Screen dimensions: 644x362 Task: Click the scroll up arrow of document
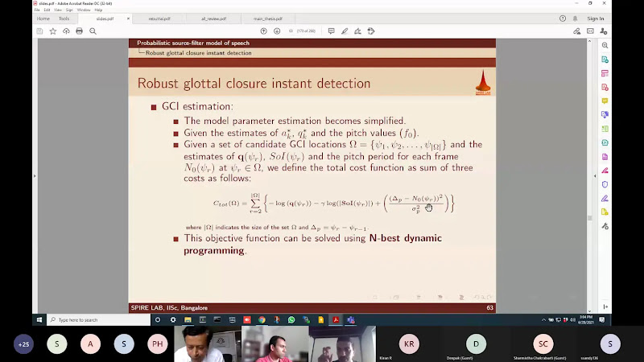pos(589,42)
